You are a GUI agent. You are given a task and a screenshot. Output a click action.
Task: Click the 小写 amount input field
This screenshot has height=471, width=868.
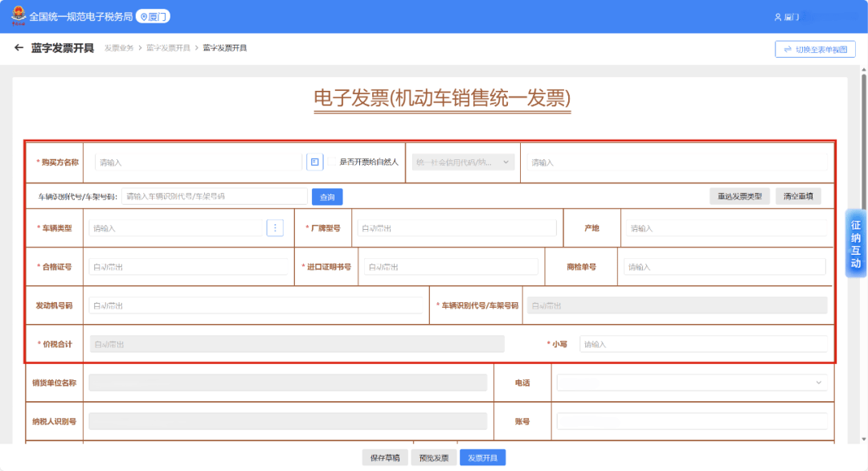pyautogui.click(x=702, y=344)
